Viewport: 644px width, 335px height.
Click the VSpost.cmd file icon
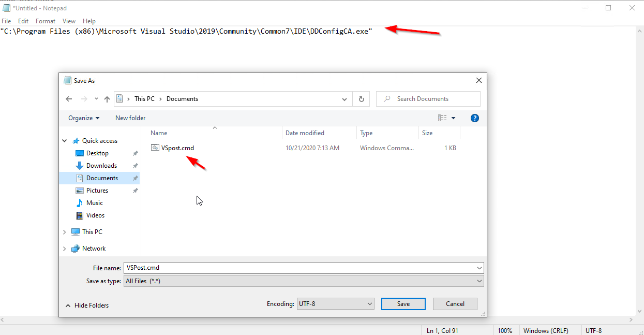pos(155,148)
